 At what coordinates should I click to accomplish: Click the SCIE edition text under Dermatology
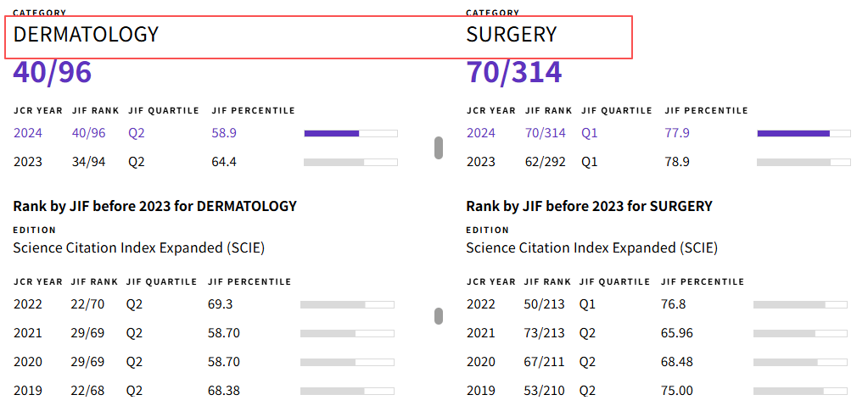click(x=138, y=248)
